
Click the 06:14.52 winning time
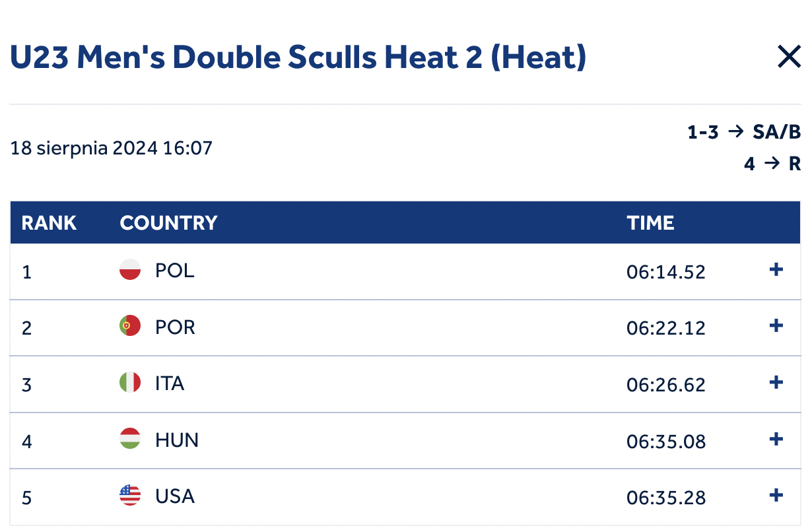tap(666, 271)
